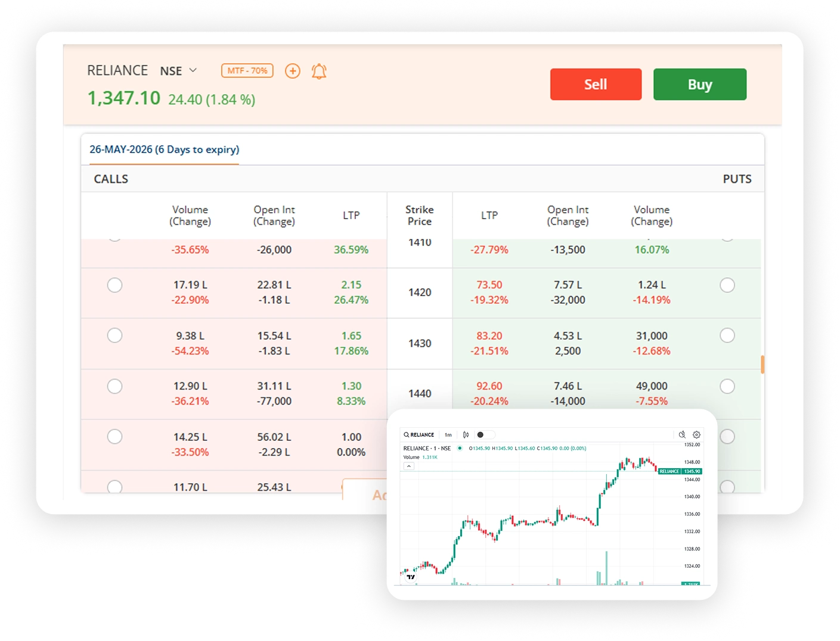Toggle the green market status dot

pos(460,448)
